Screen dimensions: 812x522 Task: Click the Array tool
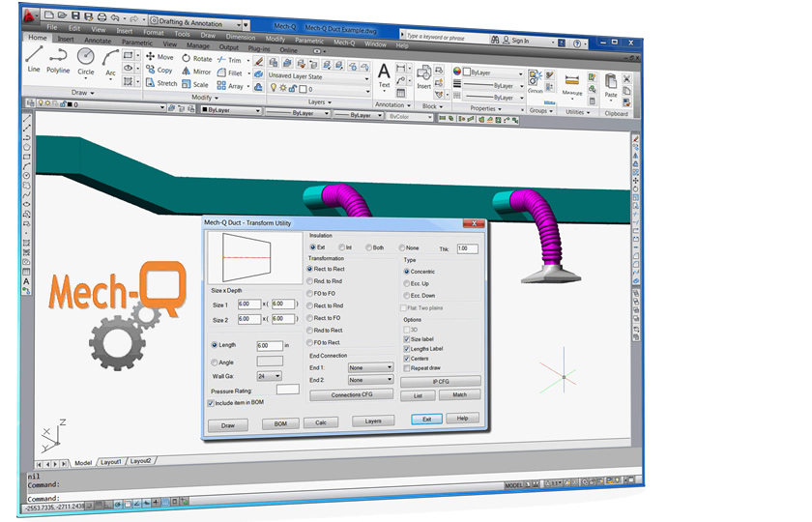point(230,86)
